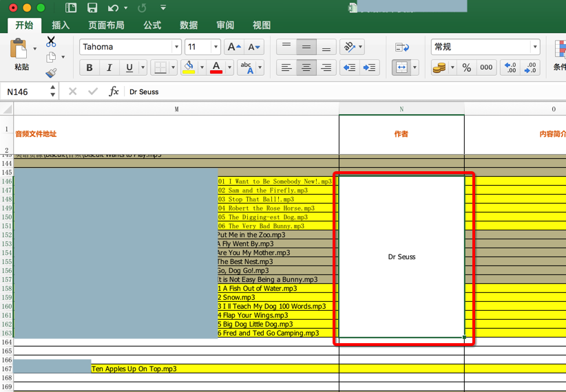Screen dimensions: 566x392
Task: Align text left
Action: coord(286,67)
